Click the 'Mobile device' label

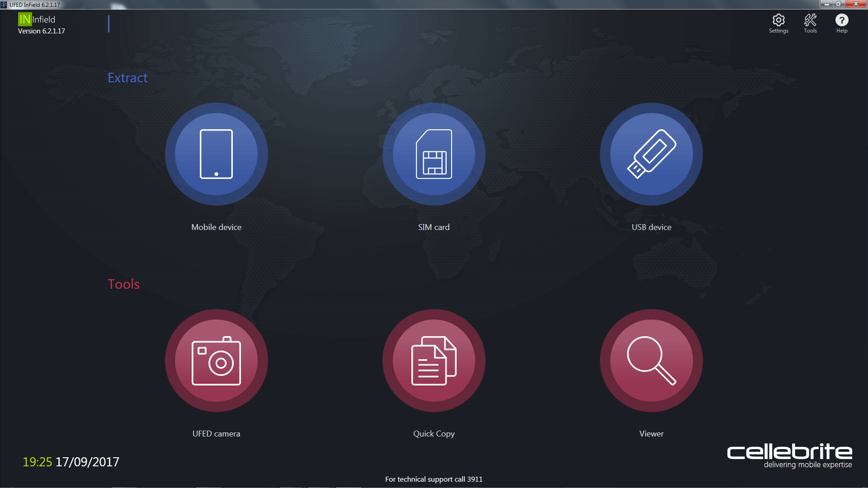(216, 227)
